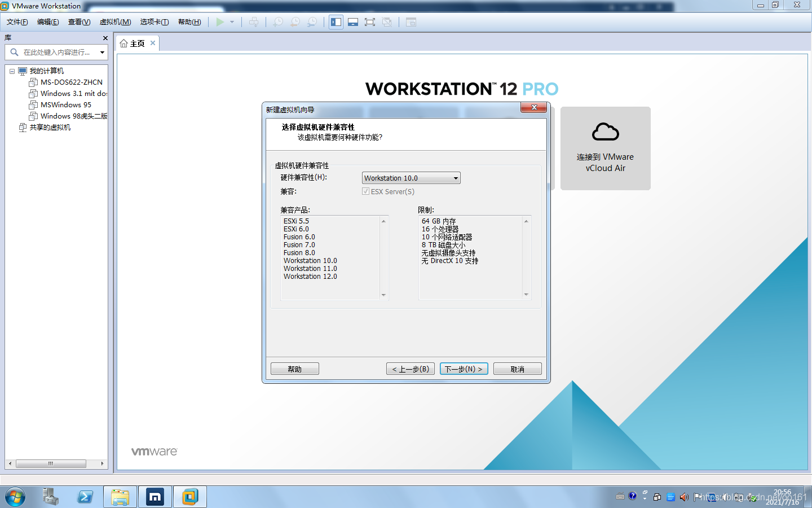
Task: Click the full screen mode icon
Action: (x=370, y=22)
